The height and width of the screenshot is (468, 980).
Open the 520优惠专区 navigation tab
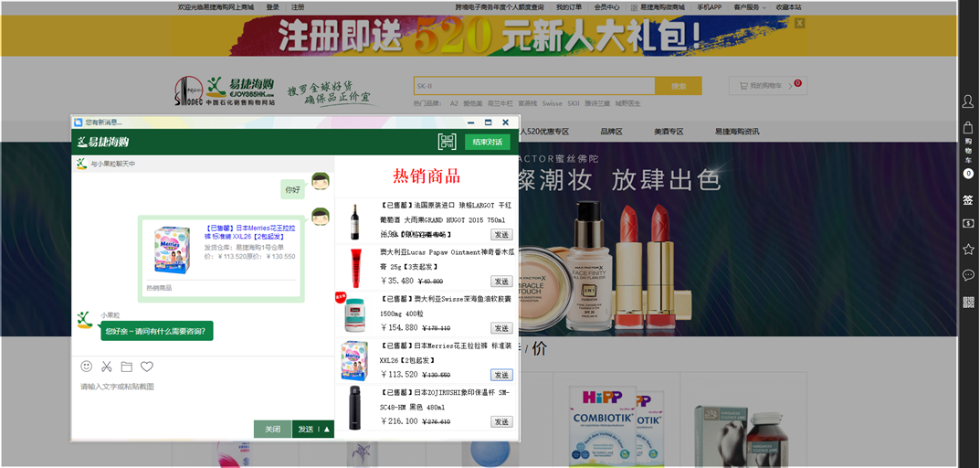pos(544,132)
